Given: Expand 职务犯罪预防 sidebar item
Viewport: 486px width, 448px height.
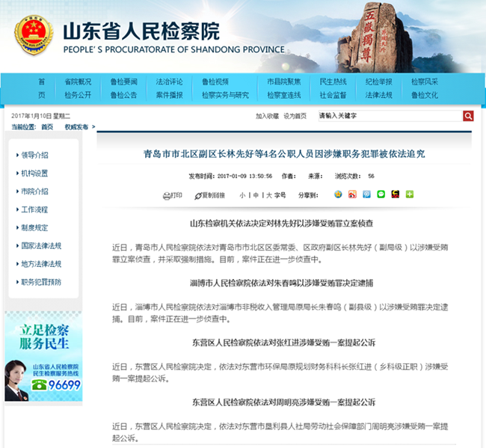Looking at the screenshot, I should 41,281.
